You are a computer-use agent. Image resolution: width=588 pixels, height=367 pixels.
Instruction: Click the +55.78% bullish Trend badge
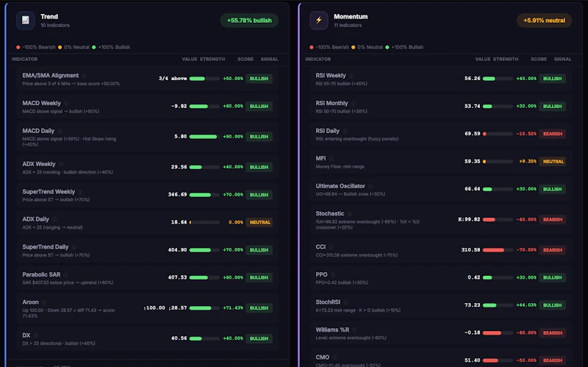pos(249,21)
